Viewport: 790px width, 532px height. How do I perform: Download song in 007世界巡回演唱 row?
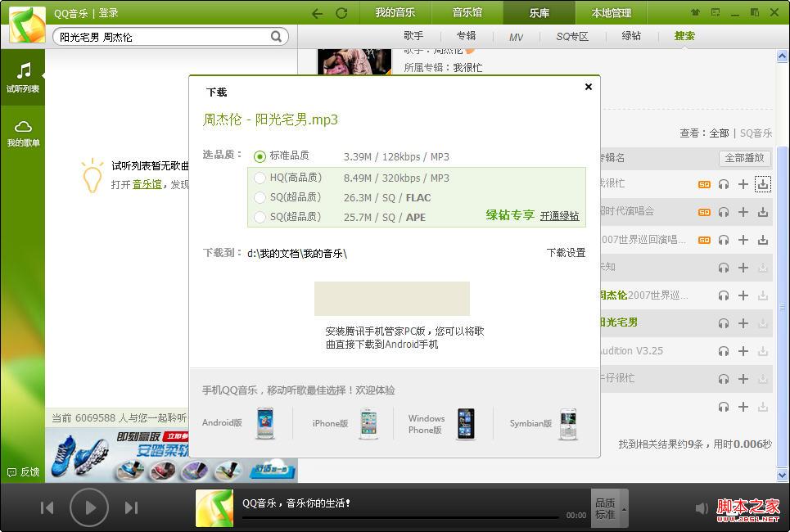[763, 240]
